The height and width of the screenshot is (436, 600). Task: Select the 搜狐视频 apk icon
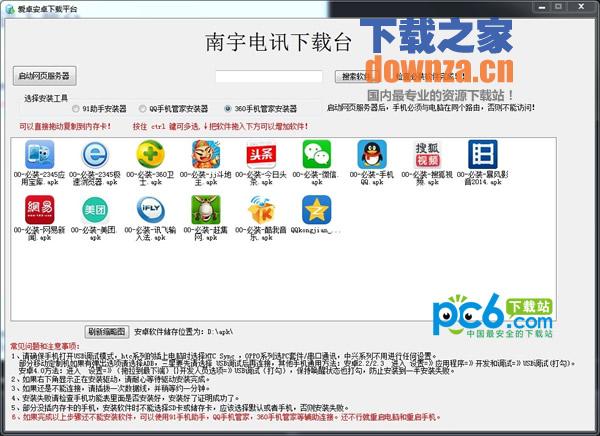(x=427, y=154)
